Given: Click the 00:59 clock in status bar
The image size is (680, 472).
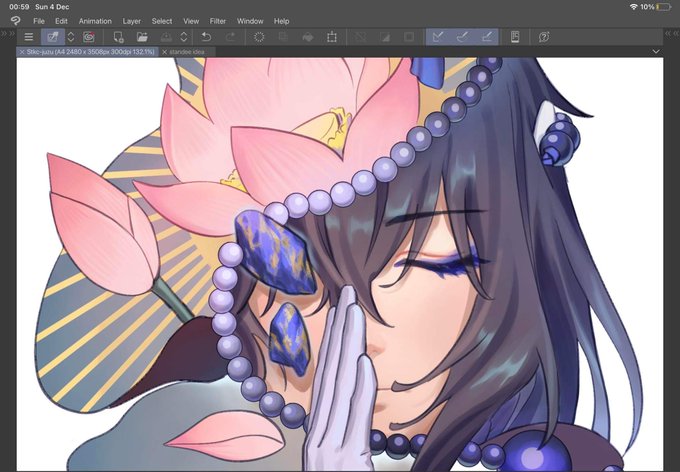Looking at the screenshot, I should [x=19, y=7].
